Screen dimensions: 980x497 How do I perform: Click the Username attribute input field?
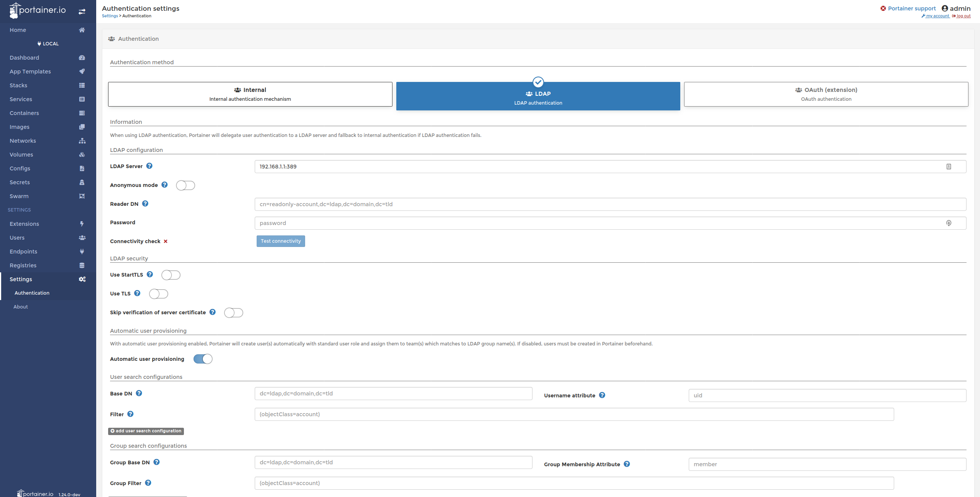click(827, 395)
